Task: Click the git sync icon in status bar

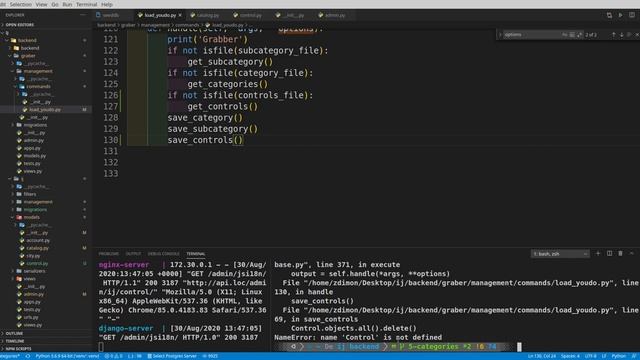Action: [x=28, y=356]
